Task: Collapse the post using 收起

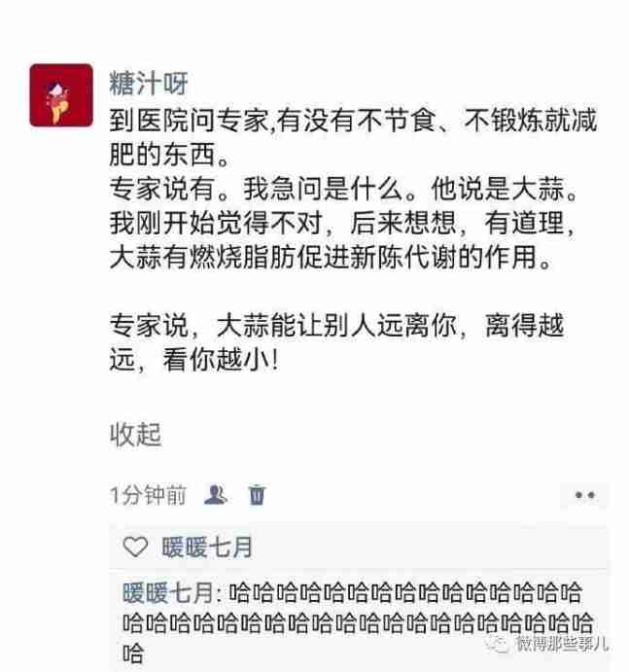Action: pyautogui.click(x=135, y=435)
